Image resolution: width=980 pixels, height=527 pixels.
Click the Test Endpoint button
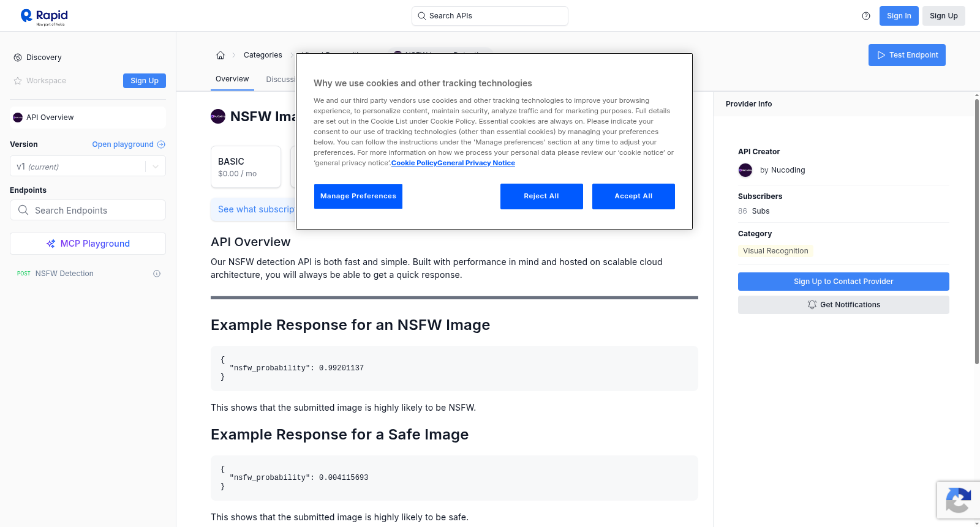[x=907, y=55]
